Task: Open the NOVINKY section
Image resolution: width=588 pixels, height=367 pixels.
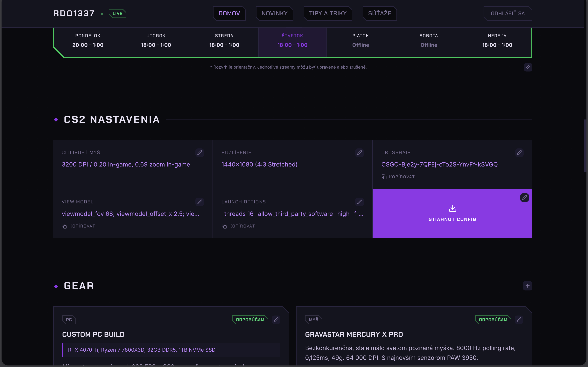Action: pos(274,13)
